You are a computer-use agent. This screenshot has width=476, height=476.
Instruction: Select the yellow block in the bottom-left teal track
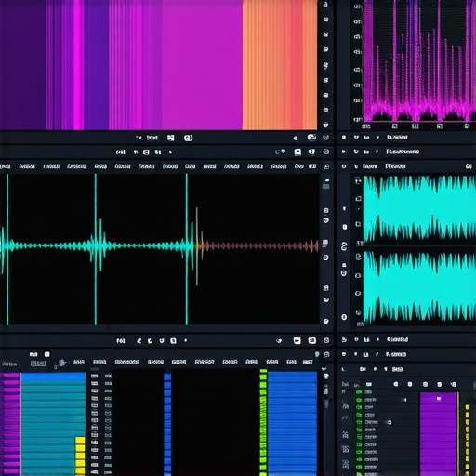pyautogui.click(x=80, y=456)
